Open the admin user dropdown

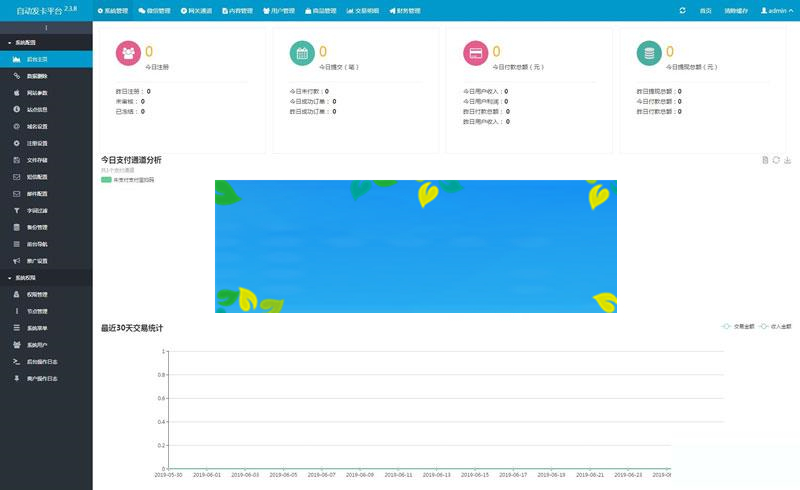click(774, 10)
